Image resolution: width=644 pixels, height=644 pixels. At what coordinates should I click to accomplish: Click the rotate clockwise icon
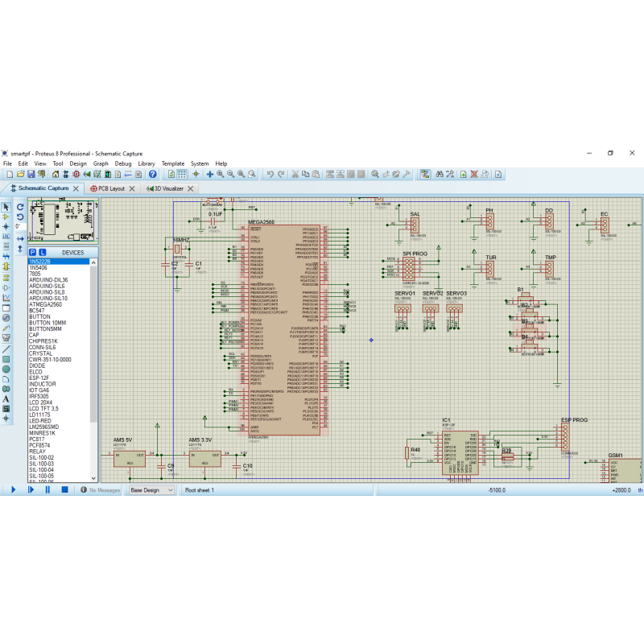click(20, 206)
